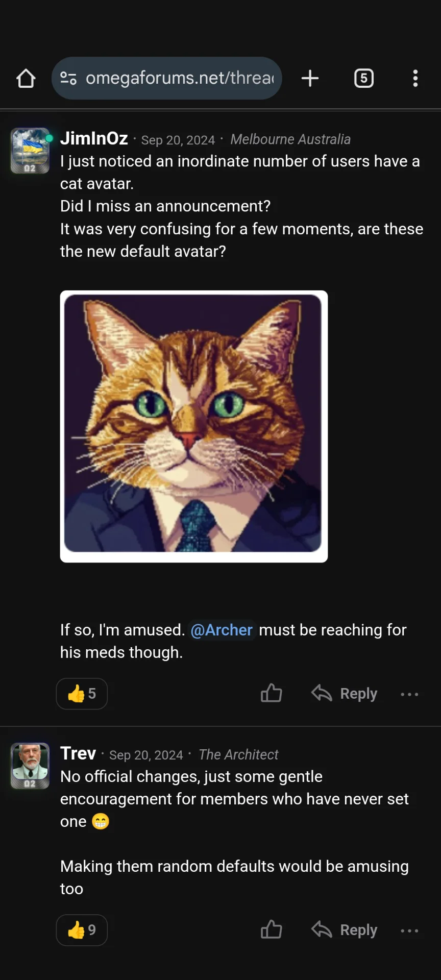Reply to JimInOz's post

click(x=344, y=693)
